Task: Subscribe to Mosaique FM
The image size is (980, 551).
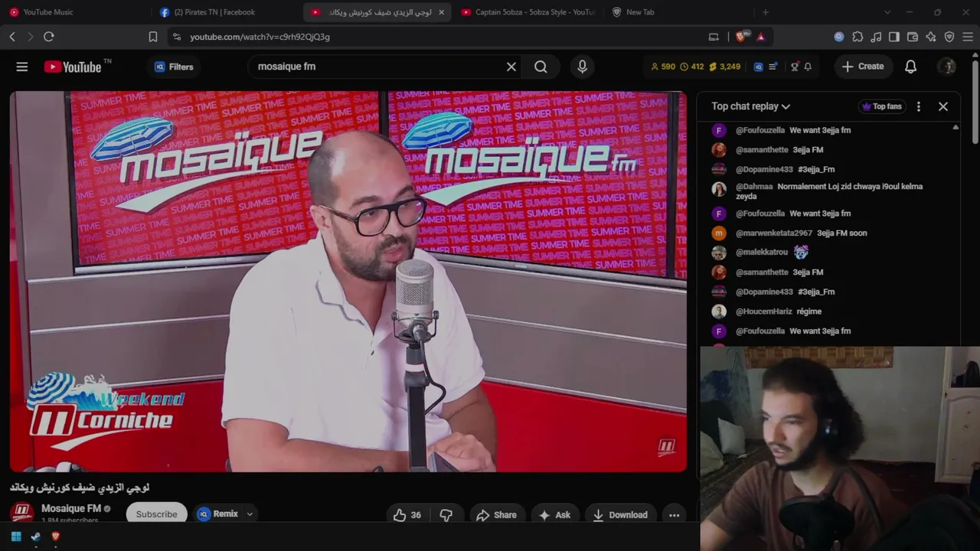Action: (156, 514)
